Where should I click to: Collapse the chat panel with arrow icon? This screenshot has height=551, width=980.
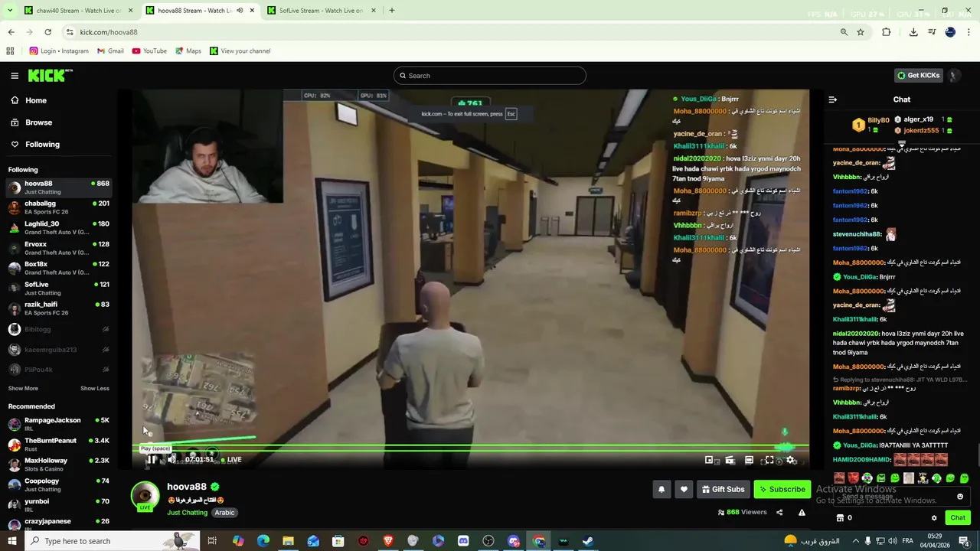click(x=833, y=99)
